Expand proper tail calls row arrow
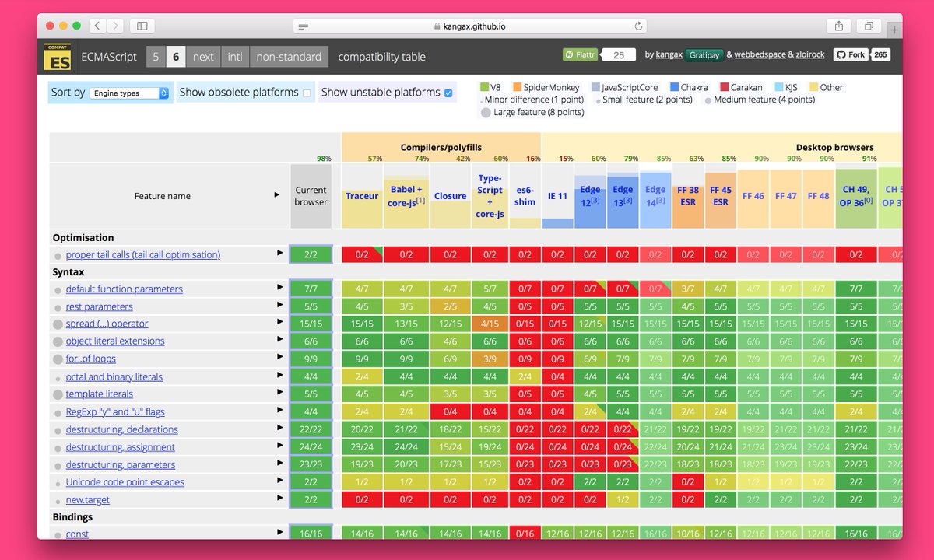 (280, 253)
